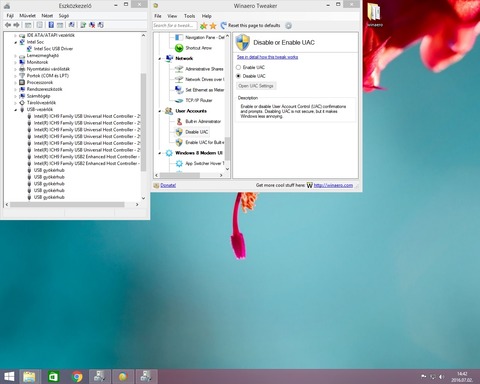Collapse the Network category in Winaero tree
The width and height of the screenshot is (480, 384).
click(x=160, y=59)
